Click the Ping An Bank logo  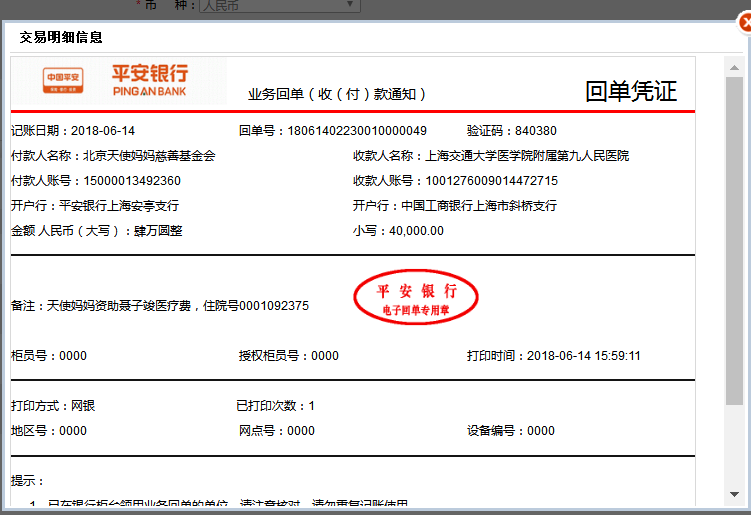coord(119,81)
